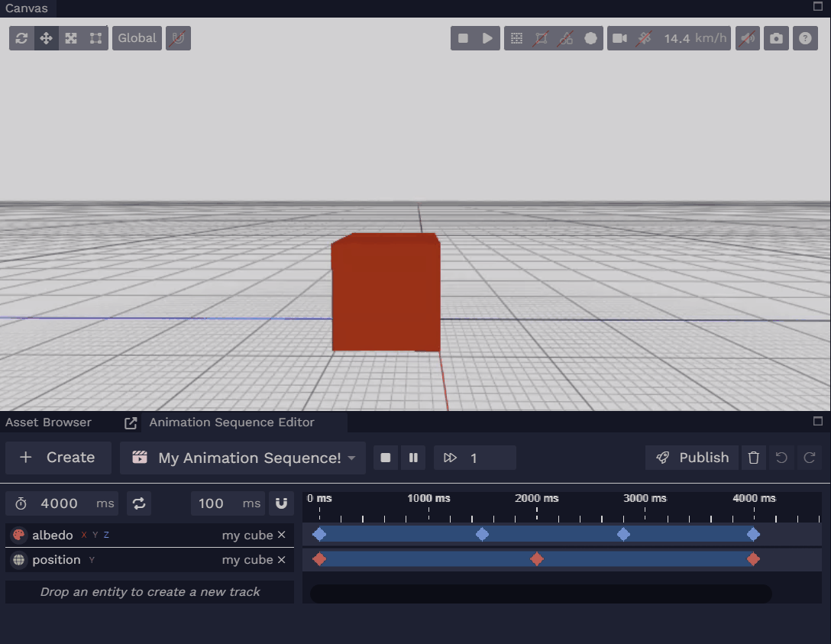Click the Publish button
Viewport: 831px width, 644px height.
click(692, 458)
